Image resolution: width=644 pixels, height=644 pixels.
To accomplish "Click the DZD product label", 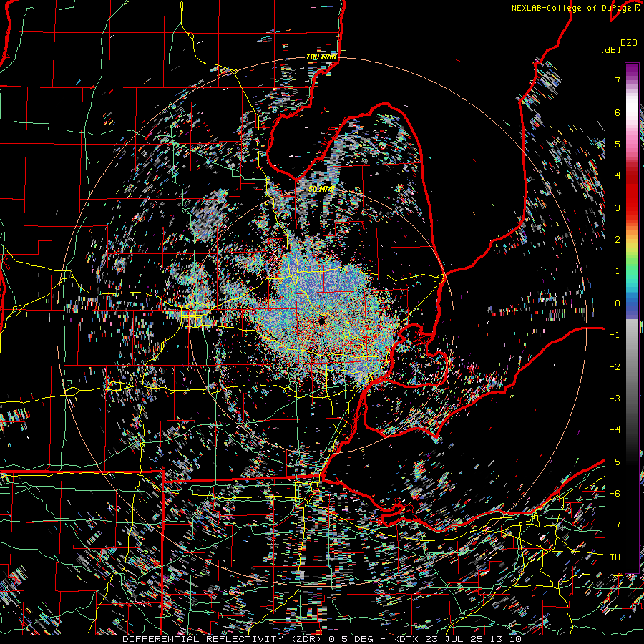I will point(628,43).
